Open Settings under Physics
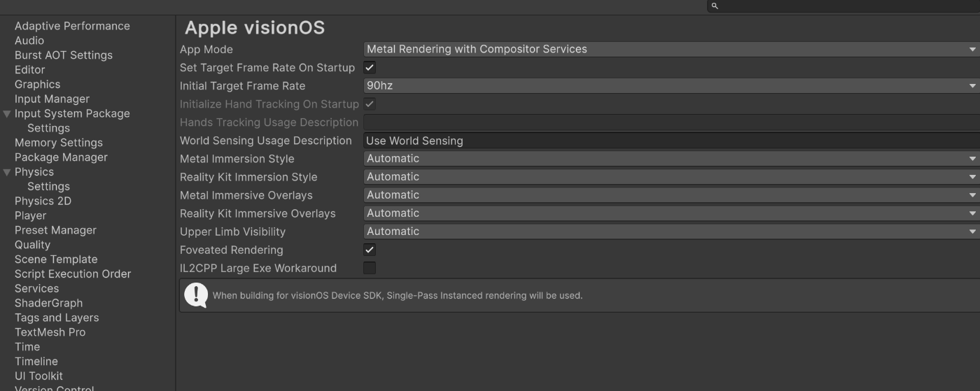The width and height of the screenshot is (980, 391). (x=48, y=187)
